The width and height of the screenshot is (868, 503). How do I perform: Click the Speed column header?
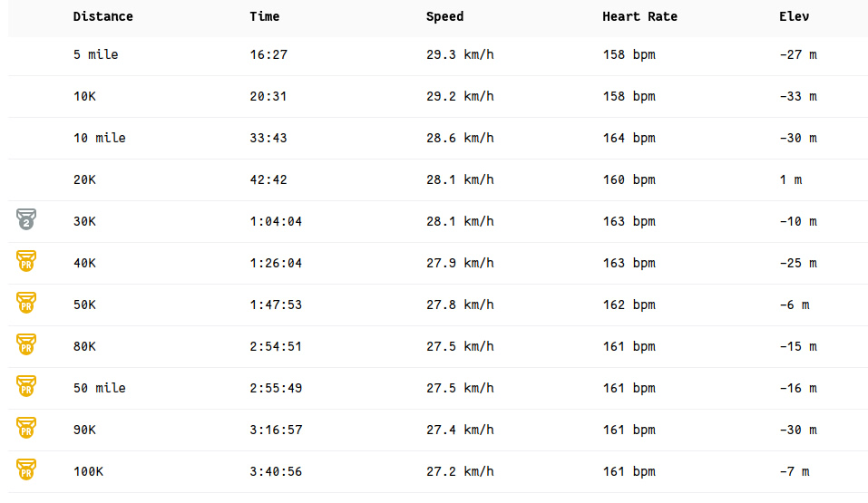(x=444, y=16)
